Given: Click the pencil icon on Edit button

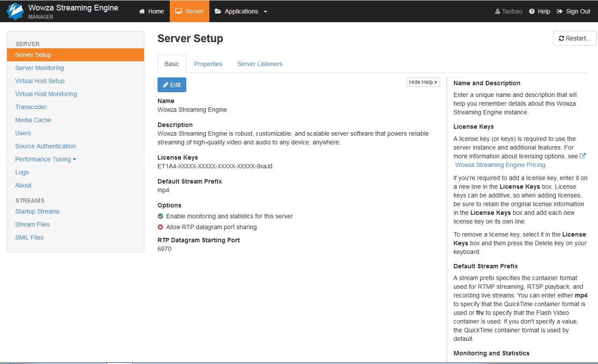Looking at the screenshot, I should (x=165, y=85).
